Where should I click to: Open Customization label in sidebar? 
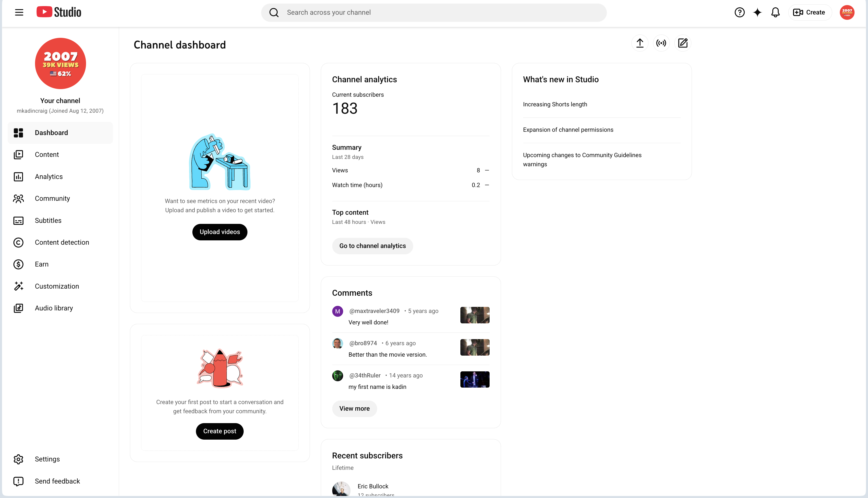click(57, 286)
